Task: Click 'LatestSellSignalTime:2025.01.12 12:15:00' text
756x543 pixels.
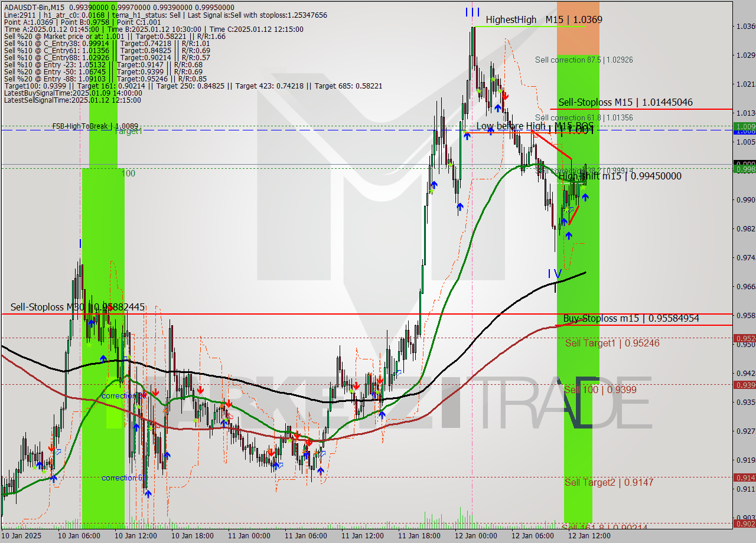Action: click(73, 100)
